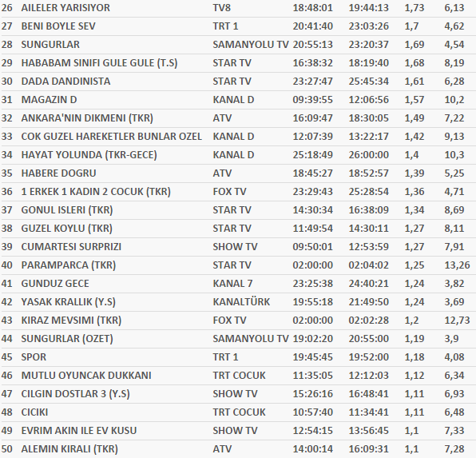The image size is (476, 458).
Task: Select start time 18:48:01
Action: pos(313,8)
